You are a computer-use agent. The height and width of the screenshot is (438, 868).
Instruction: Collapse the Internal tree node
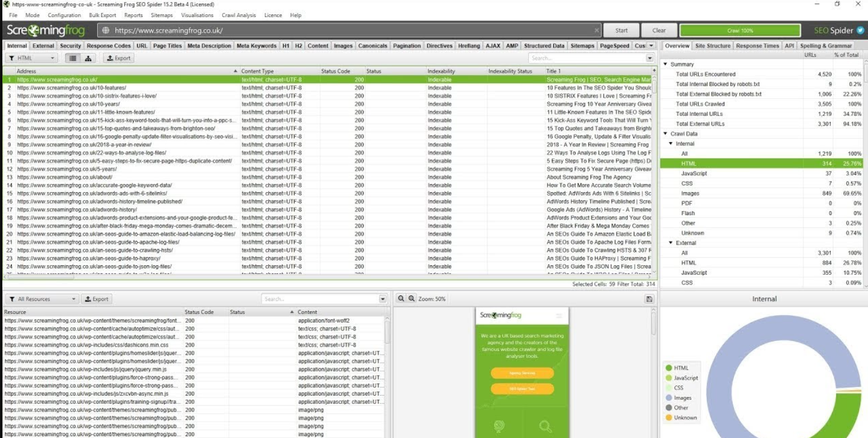coord(671,143)
